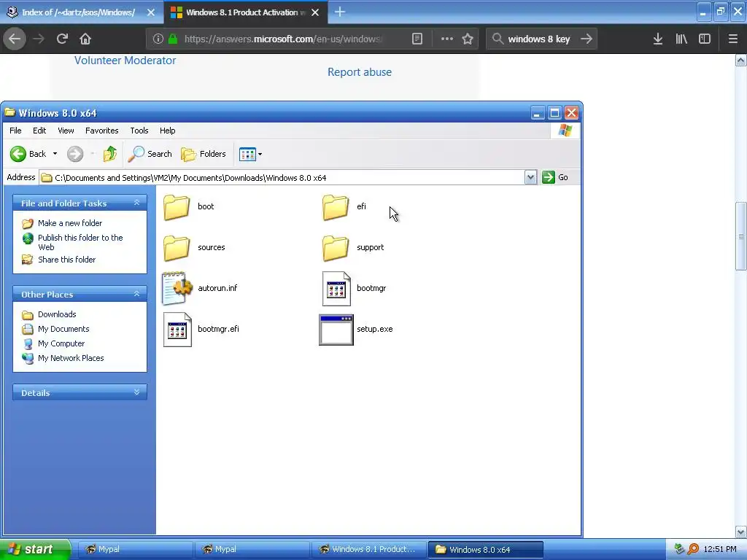Open the File menu
The height and width of the screenshot is (560, 747).
click(x=15, y=131)
